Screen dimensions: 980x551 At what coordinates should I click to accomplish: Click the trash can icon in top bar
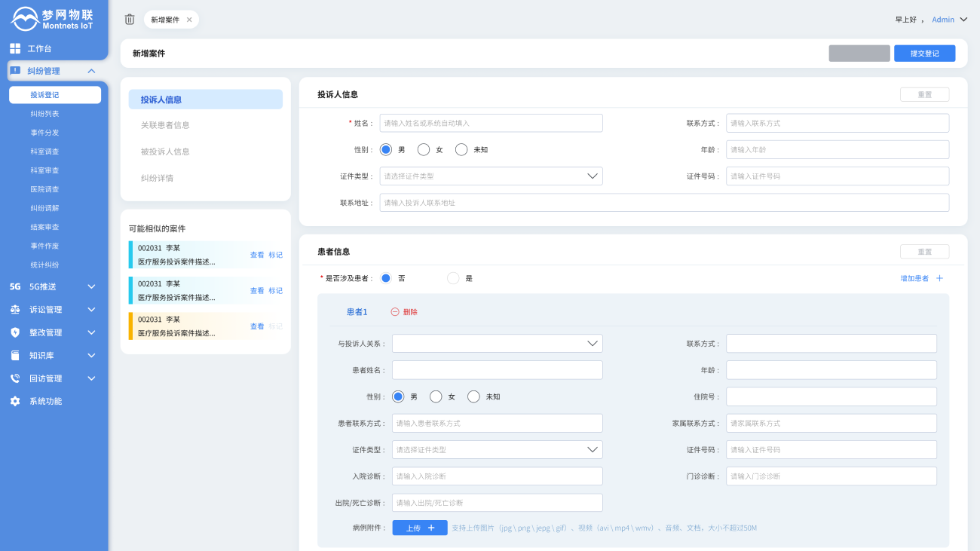(130, 20)
